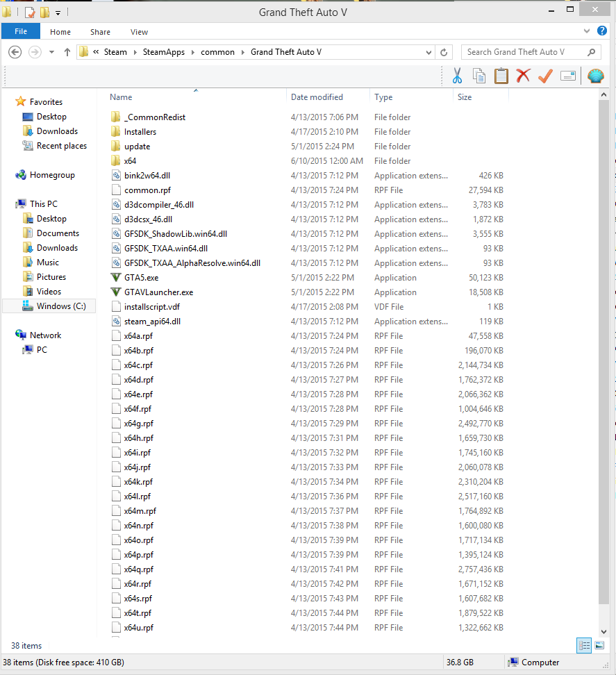
Task: Open the File menu tab
Action: pos(21,31)
